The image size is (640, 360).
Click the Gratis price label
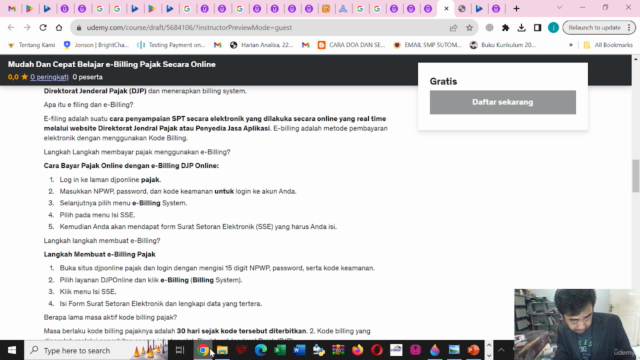(443, 82)
